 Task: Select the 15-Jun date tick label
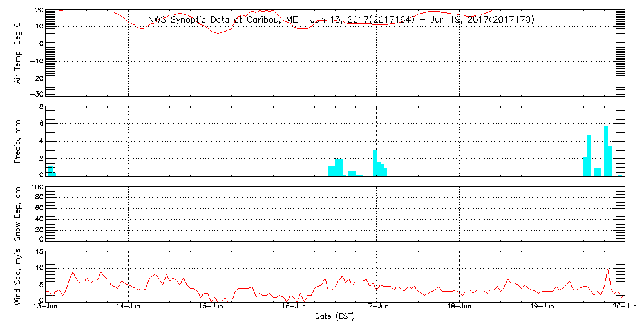point(211,308)
